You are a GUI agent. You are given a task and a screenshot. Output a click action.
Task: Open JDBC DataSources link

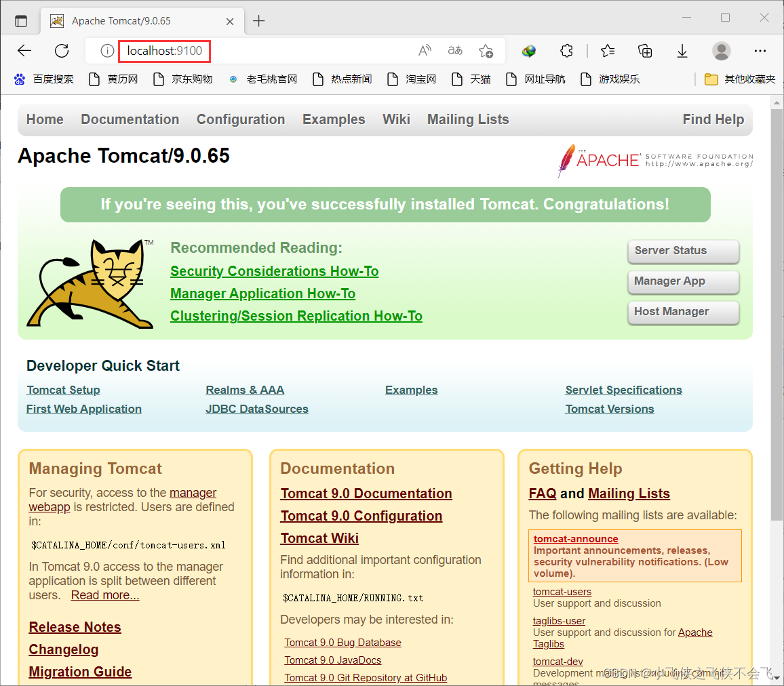[x=256, y=409]
